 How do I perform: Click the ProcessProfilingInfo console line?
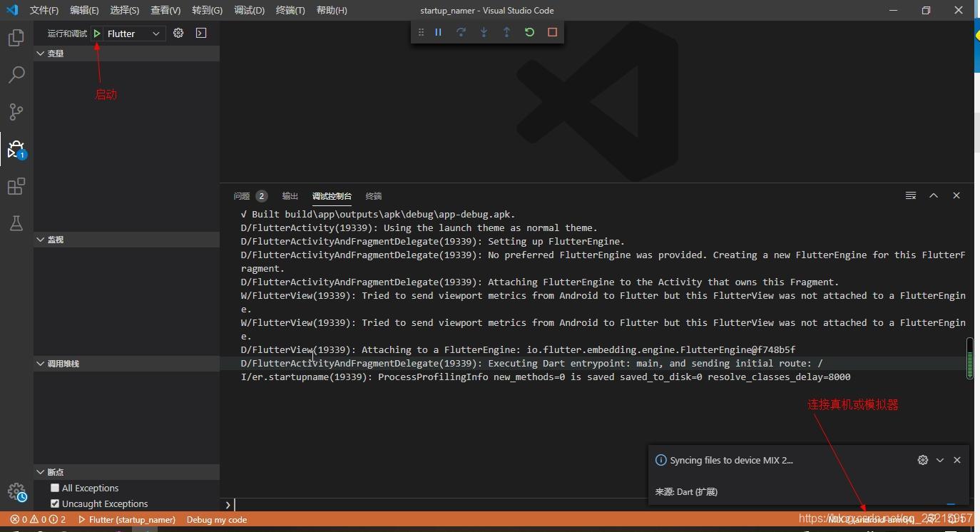pos(546,377)
